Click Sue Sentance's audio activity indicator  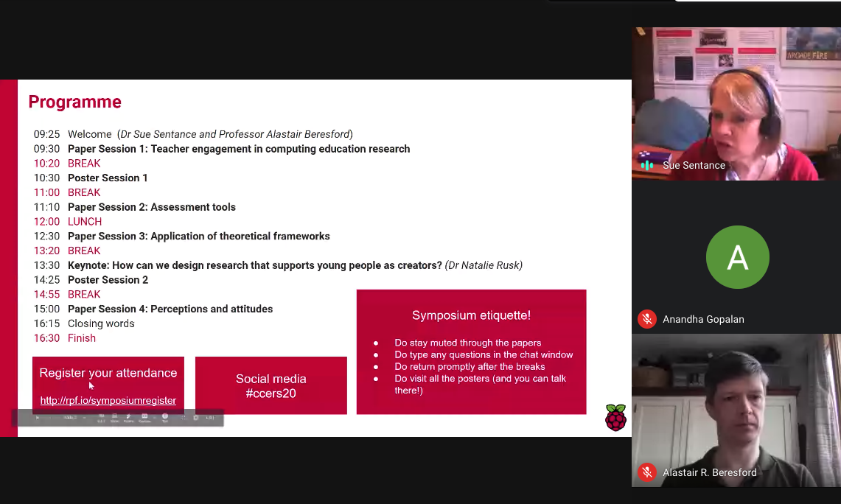pos(646,165)
